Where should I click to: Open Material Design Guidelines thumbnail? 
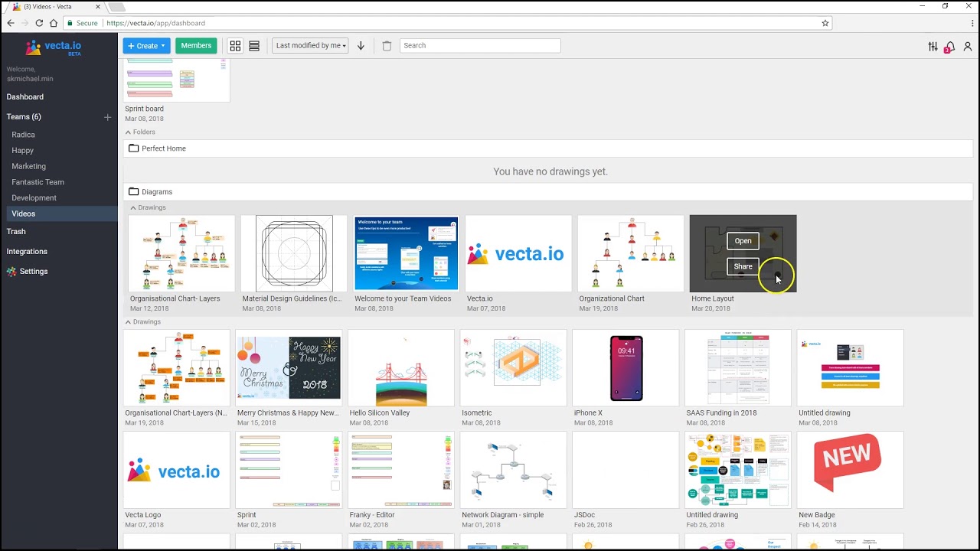(x=294, y=253)
